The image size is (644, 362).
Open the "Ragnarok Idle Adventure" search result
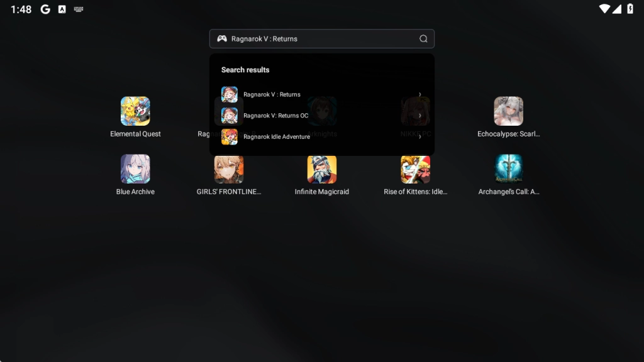tap(322, 137)
